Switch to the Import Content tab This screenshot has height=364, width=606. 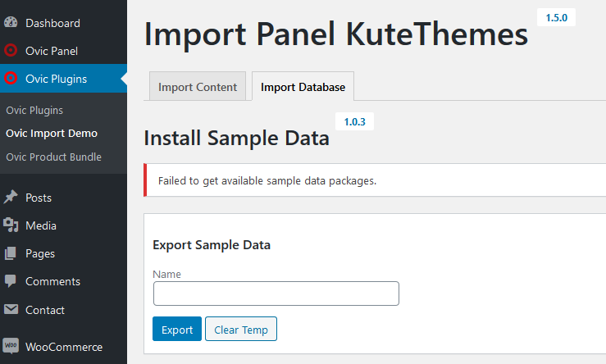point(198,87)
